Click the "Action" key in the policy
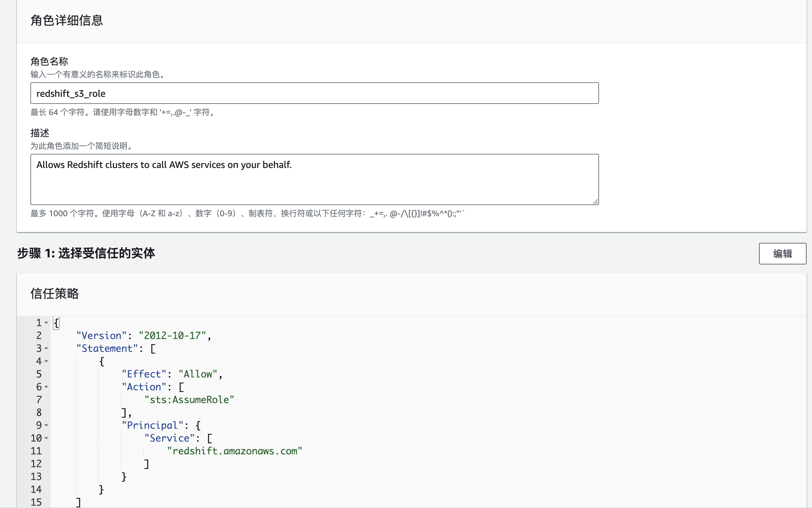Viewport: 812px width, 508px height. pos(144,387)
